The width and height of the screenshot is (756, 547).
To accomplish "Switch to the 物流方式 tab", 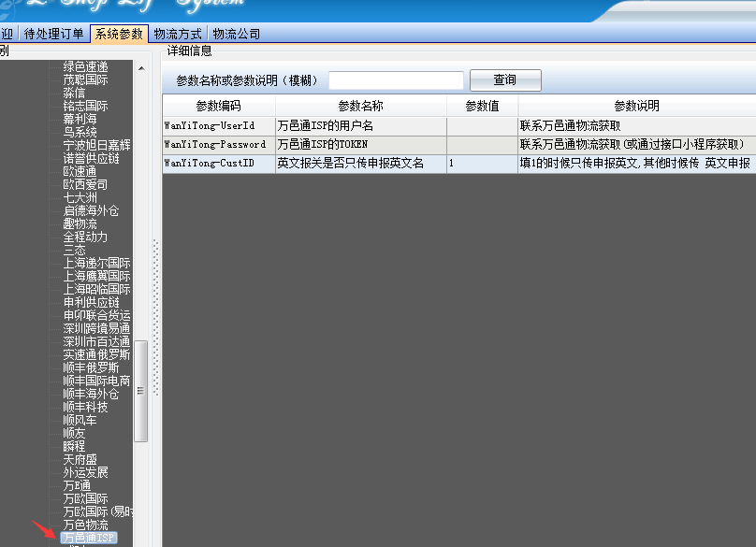I will click(x=177, y=34).
